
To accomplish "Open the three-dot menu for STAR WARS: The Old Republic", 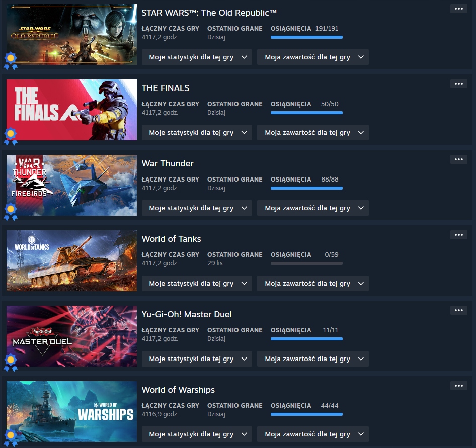I will pos(459,9).
